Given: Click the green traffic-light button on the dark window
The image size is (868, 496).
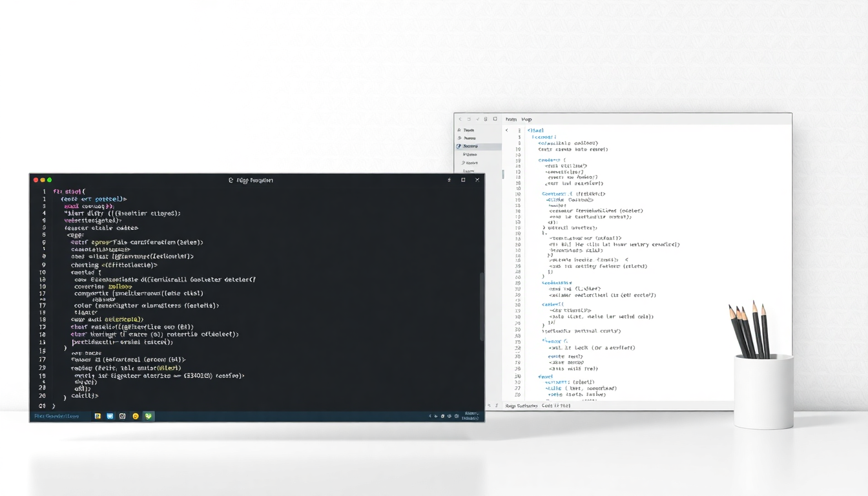Looking at the screenshot, I should (x=49, y=180).
